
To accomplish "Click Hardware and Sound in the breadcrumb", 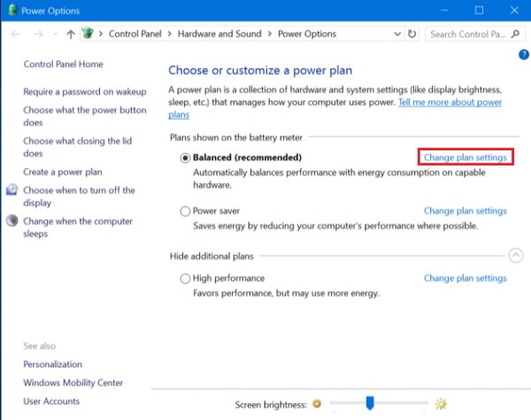I will [x=219, y=34].
